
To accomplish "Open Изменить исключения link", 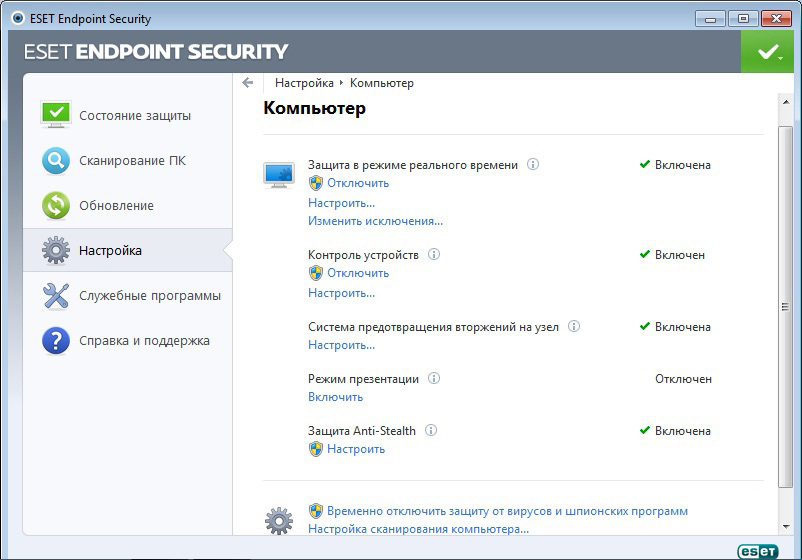I will pos(375,221).
